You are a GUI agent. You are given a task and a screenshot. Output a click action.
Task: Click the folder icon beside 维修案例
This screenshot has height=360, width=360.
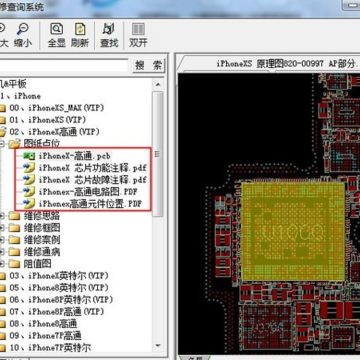tap(14, 240)
